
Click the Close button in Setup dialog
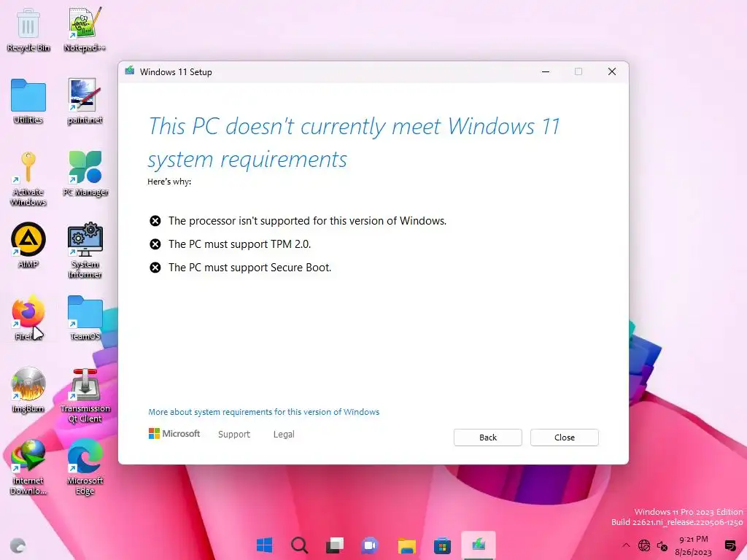point(565,437)
